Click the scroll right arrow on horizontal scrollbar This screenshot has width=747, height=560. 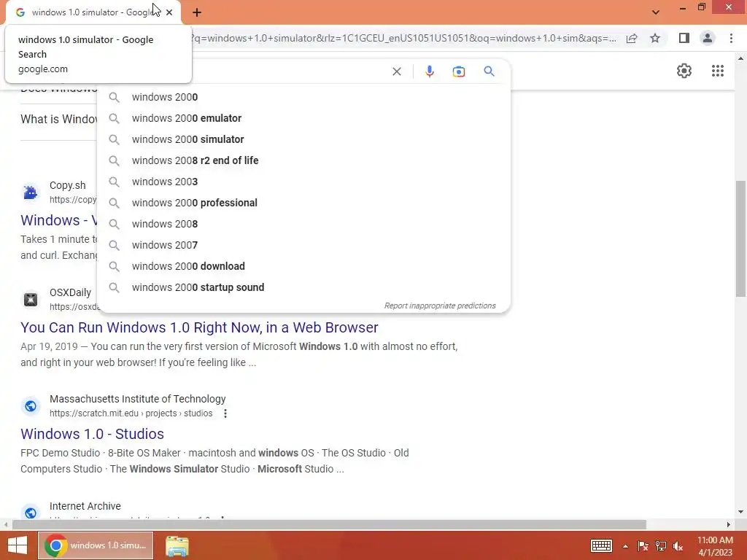point(729,525)
